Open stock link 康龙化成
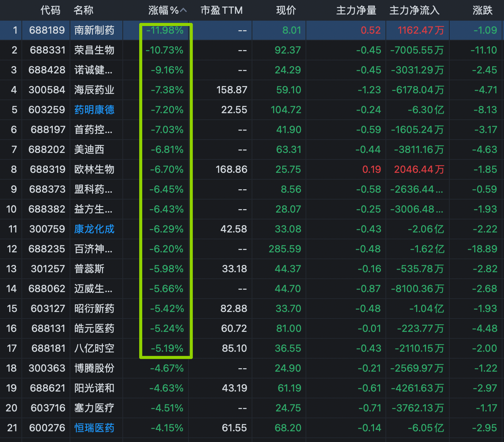Screen dimensions: 504x442 [94, 229]
